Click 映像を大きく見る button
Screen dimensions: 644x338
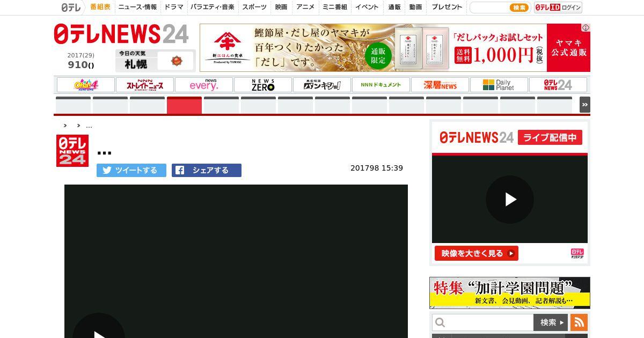tap(477, 253)
